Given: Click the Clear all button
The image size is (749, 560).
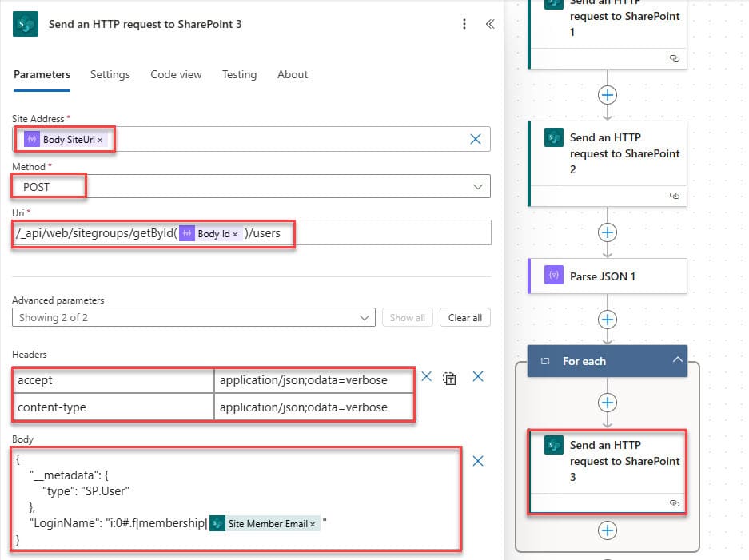Looking at the screenshot, I should coord(464,317).
